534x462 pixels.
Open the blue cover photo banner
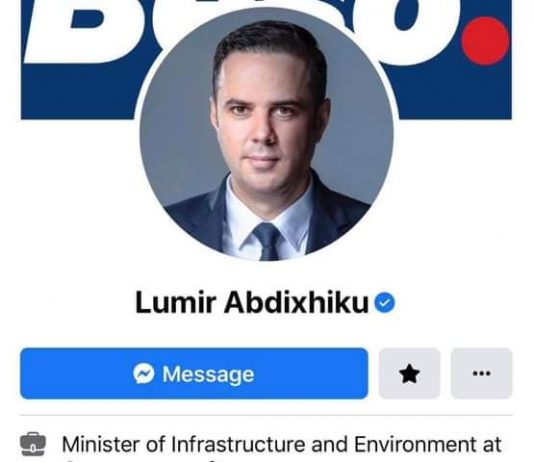(266, 60)
